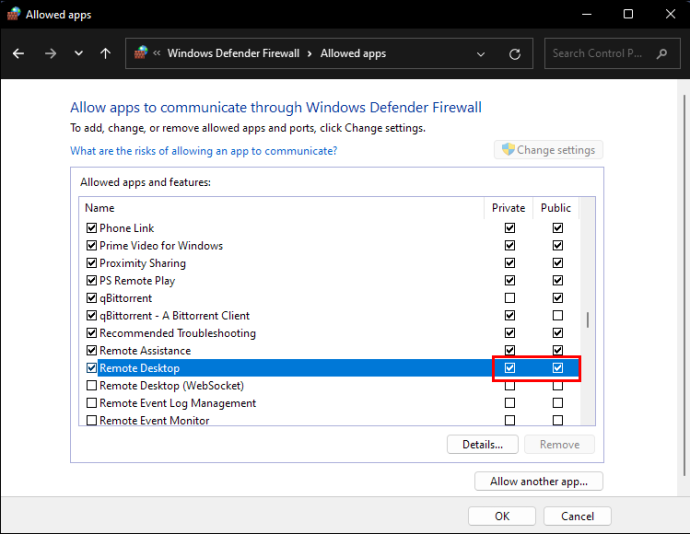The height and width of the screenshot is (534, 690).
Task: Select the Recommended Troubleshooting row text
Action: tap(177, 333)
